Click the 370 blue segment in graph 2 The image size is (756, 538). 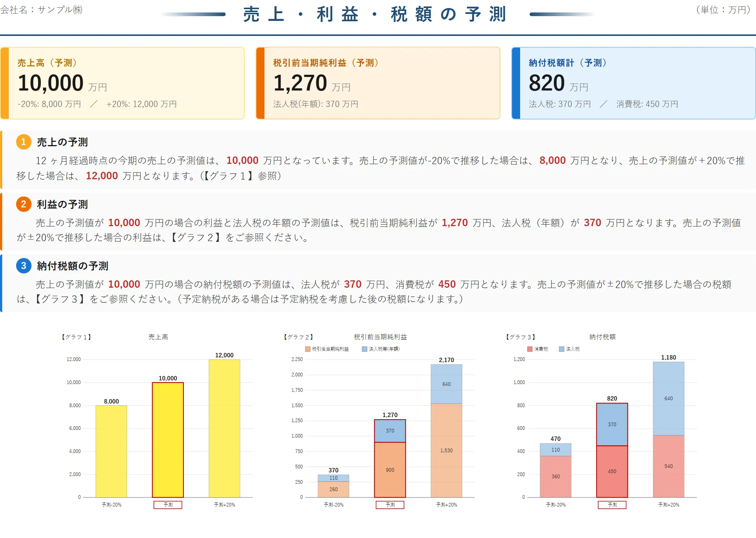point(390,431)
